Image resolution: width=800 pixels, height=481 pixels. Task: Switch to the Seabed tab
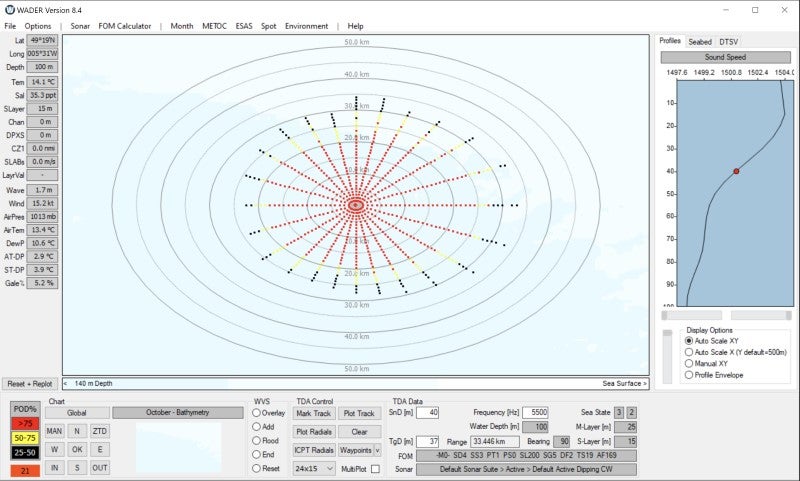[x=700, y=41]
